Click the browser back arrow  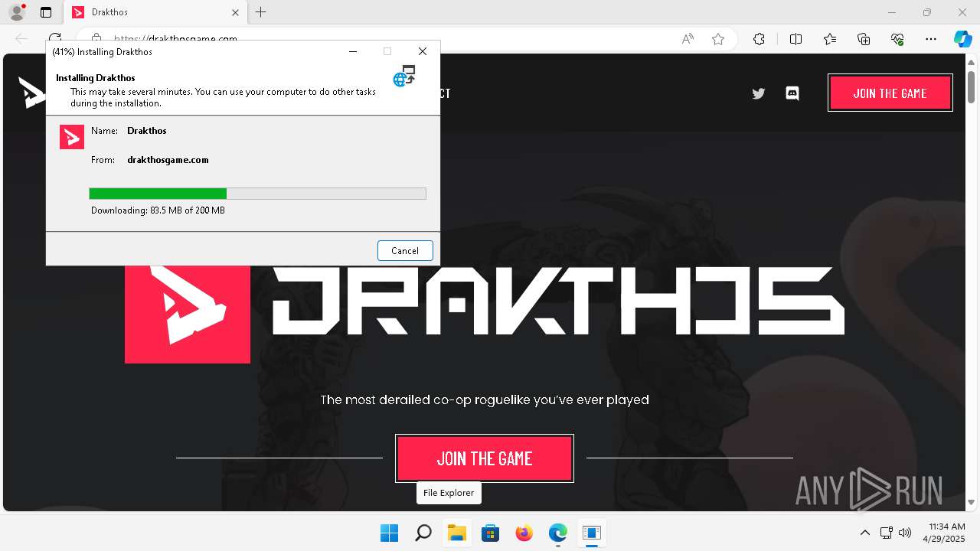click(21, 39)
